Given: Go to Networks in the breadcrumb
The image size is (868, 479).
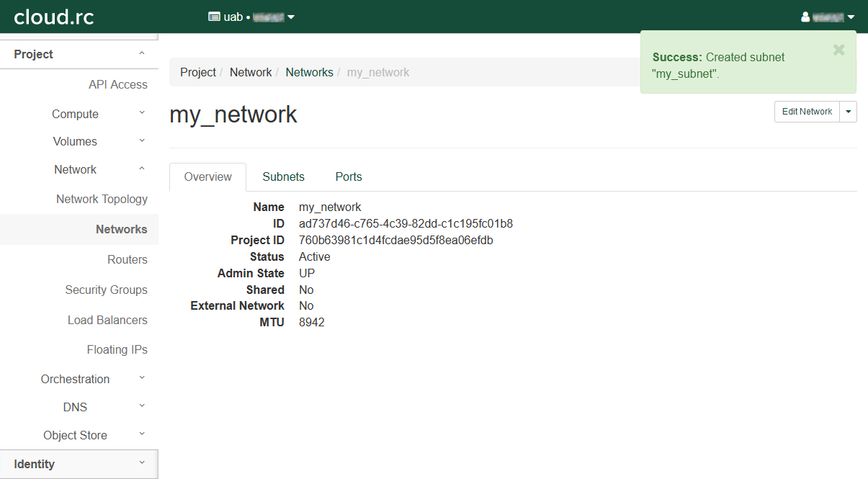Looking at the screenshot, I should point(309,72).
